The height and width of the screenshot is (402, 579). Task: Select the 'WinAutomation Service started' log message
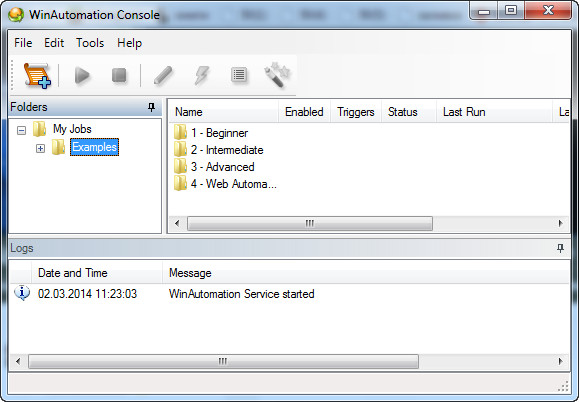pyautogui.click(x=241, y=294)
